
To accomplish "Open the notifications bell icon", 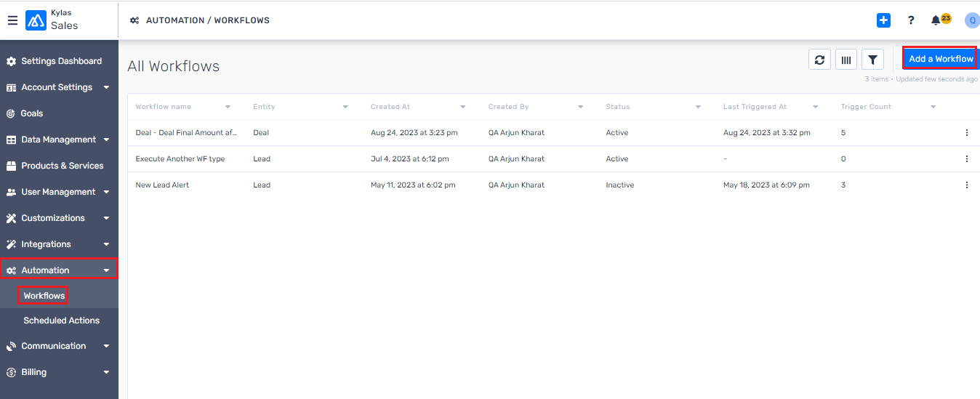I will 936,20.
